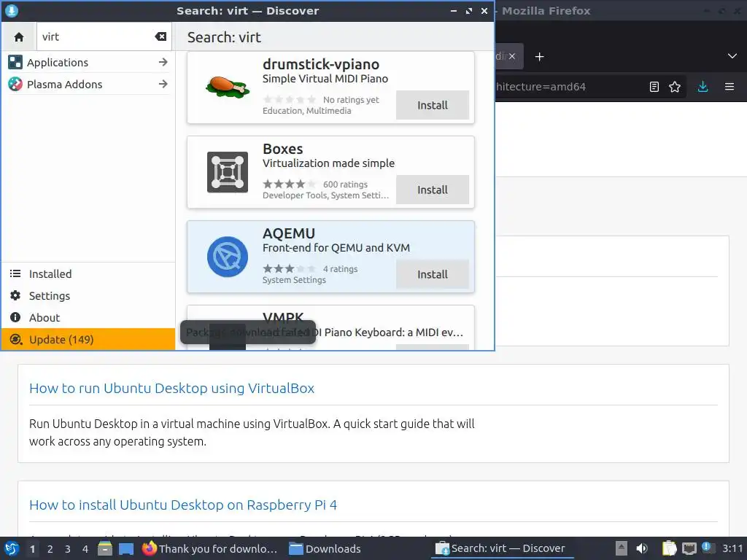
Task: Click the show desktop panel icon
Action: click(x=125, y=548)
